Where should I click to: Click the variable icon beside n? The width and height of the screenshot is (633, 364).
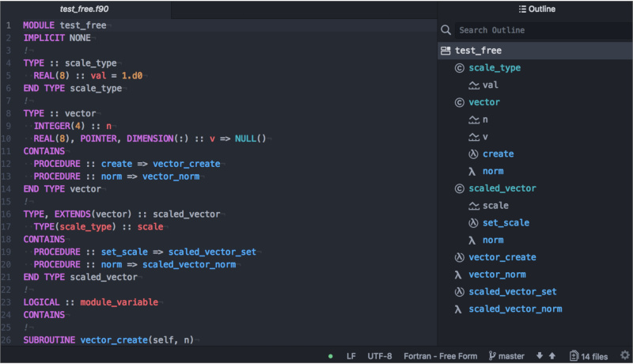(x=473, y=119)
